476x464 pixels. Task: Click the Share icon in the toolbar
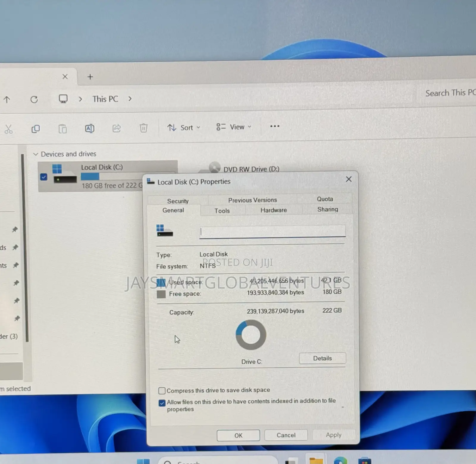coord(117,128)
